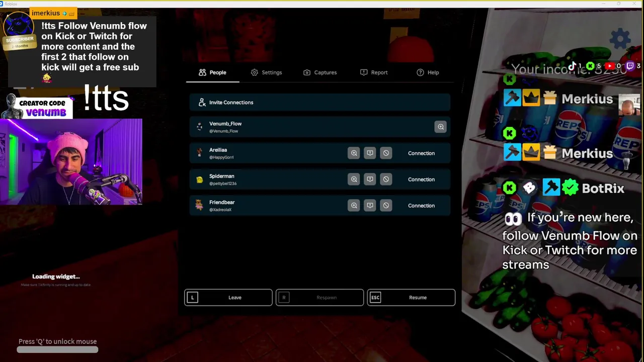Viewport: 644px width, 362px height.
Task: Examine avatar for Areiliaa using the magnifier
Action: click(354, 153)
